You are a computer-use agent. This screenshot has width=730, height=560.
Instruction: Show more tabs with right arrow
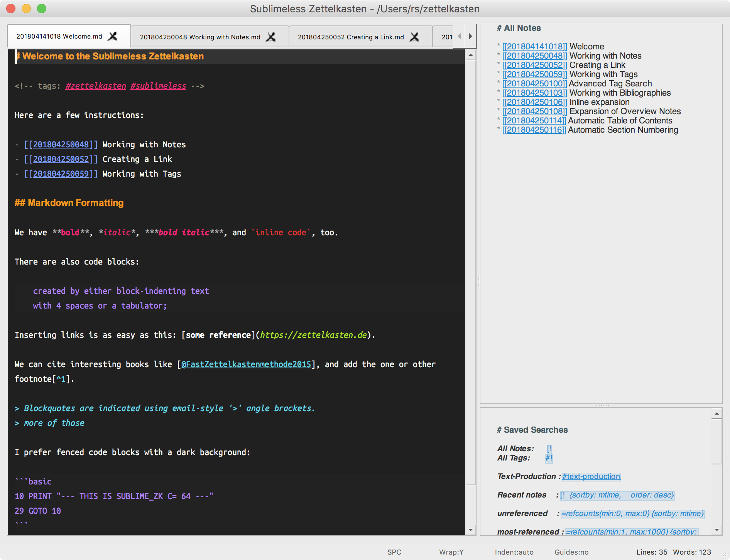pos(470,36)
